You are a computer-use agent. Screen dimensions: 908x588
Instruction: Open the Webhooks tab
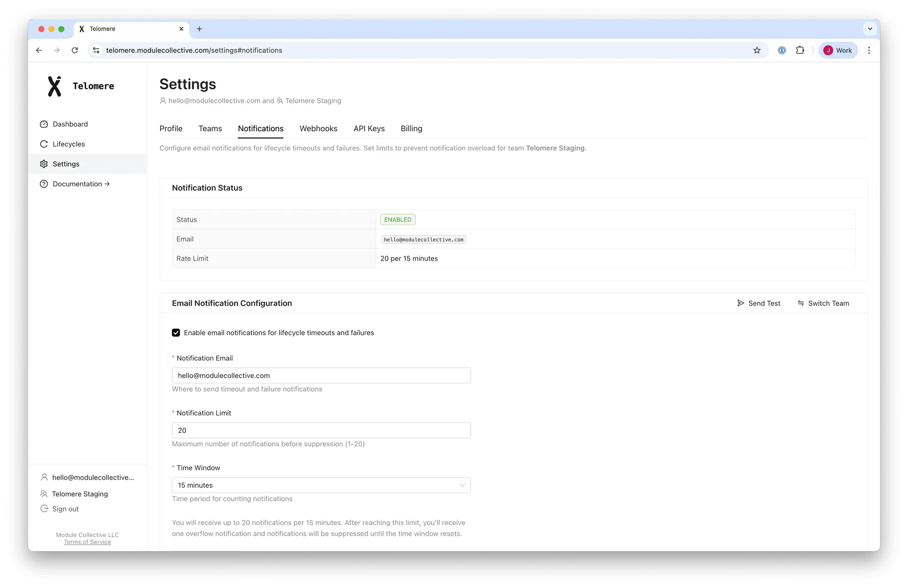318,129
